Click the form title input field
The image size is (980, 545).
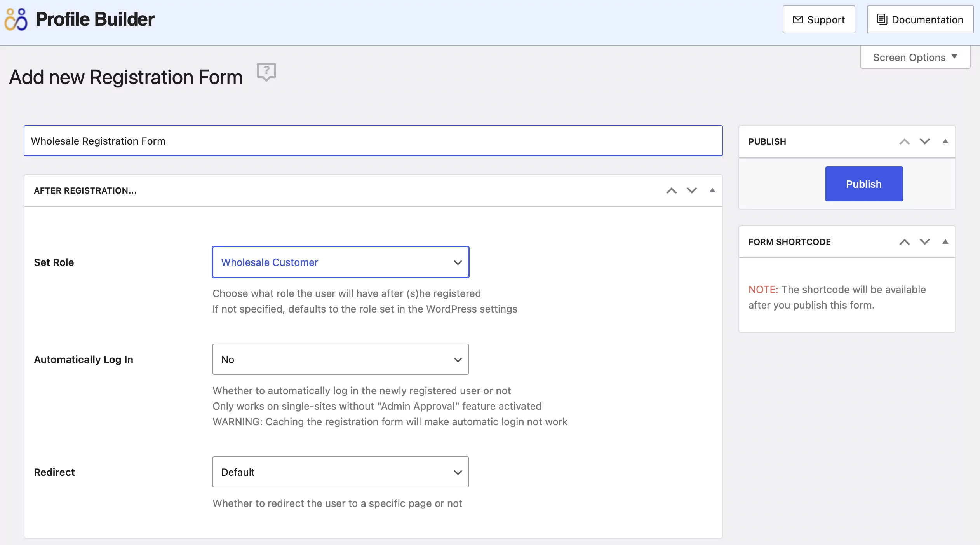pos(373,141)
